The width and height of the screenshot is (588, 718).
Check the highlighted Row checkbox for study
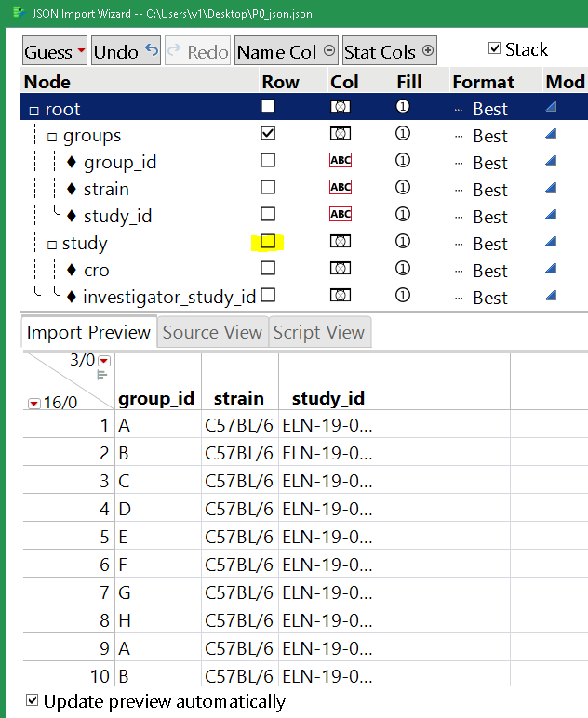tap(268, 242)
